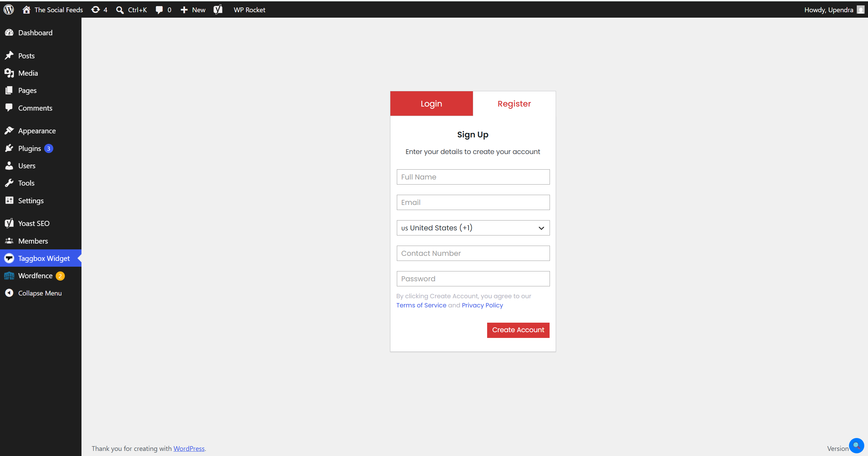Open the United States (+1) country dropdown
This screenshot has width=868, height=456.
[473, 228]
